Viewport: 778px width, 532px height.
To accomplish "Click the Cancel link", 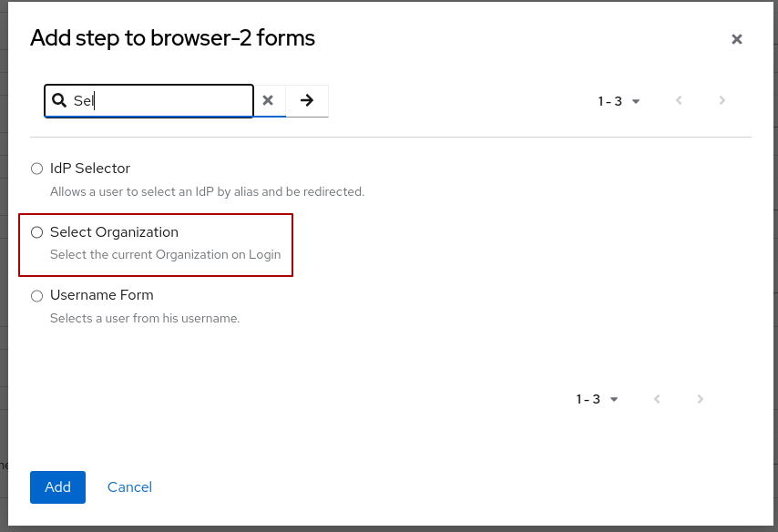I will (129, 487).
